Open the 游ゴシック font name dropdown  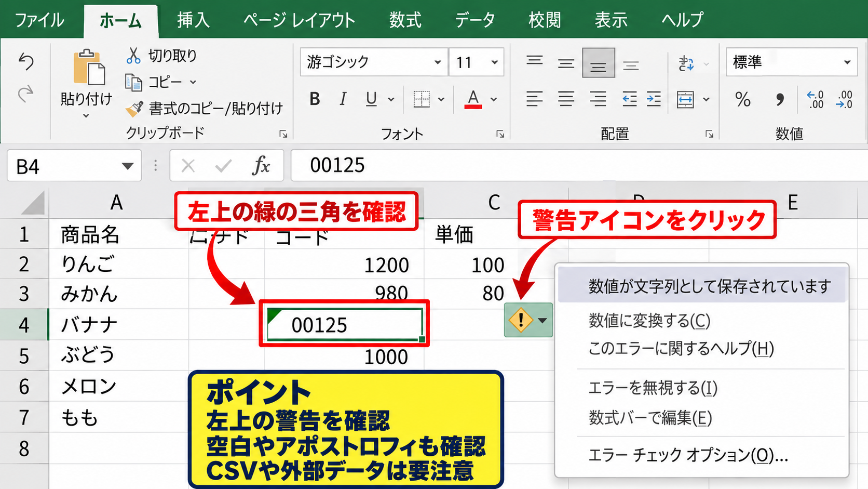tap(438, 62)
